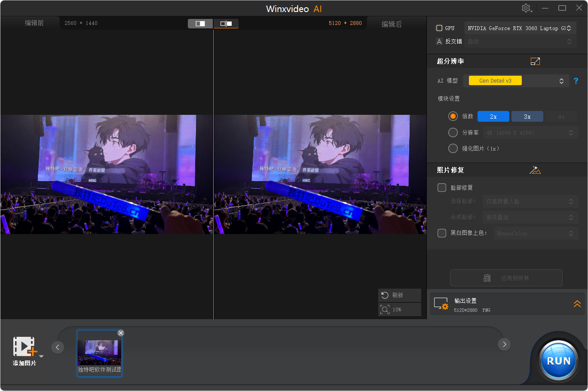Maximize the Winxvideo AI window
Screen dimensions: 588x391
coord(562,8)
